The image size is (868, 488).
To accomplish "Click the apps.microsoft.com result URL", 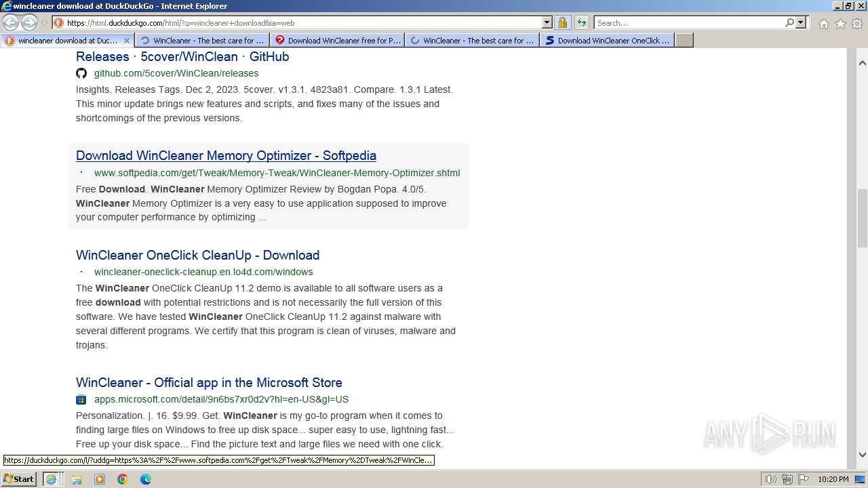I will (x=221, y=399).
